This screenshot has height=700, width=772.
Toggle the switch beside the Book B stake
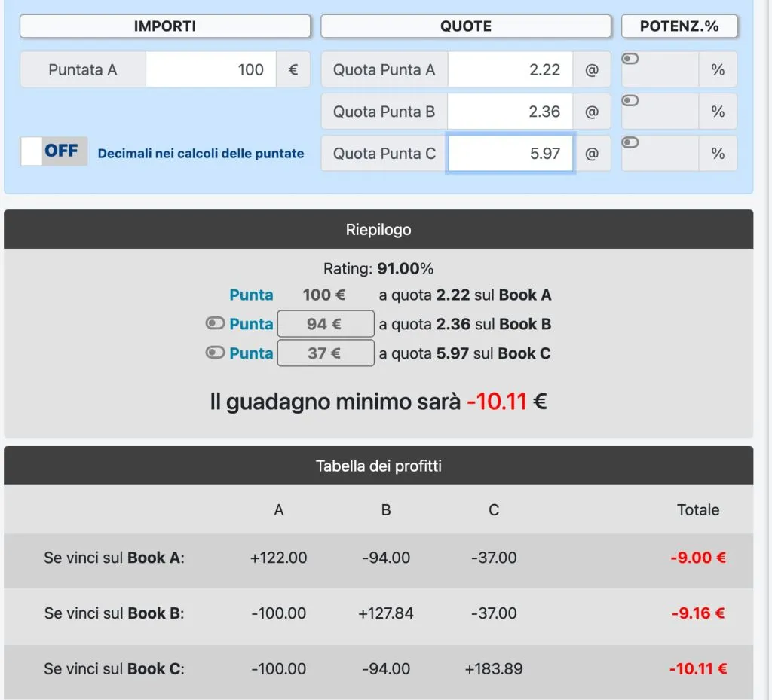point(215,323)
